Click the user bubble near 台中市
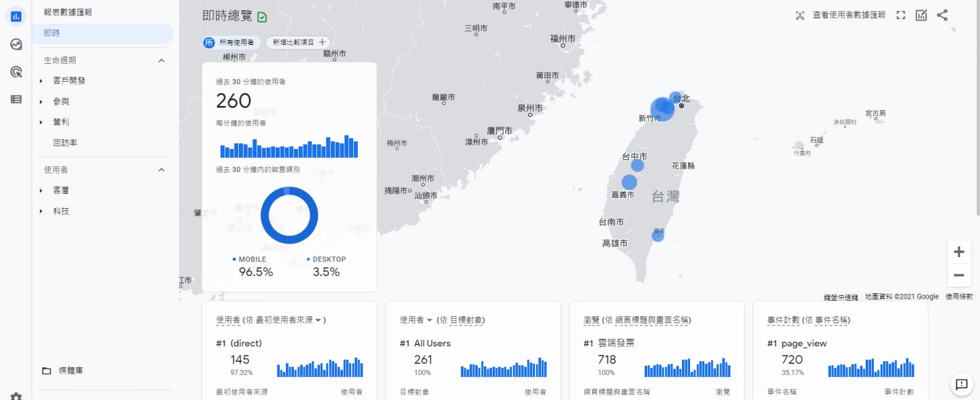Viewport: 980px width, 400px height. pos(637,165)
